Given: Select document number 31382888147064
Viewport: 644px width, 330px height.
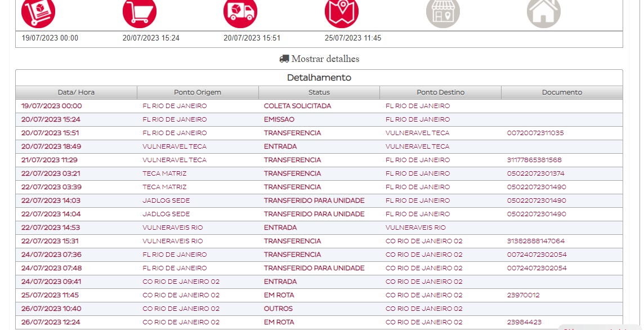Looking at the screenshot, I should click(535, 242).
